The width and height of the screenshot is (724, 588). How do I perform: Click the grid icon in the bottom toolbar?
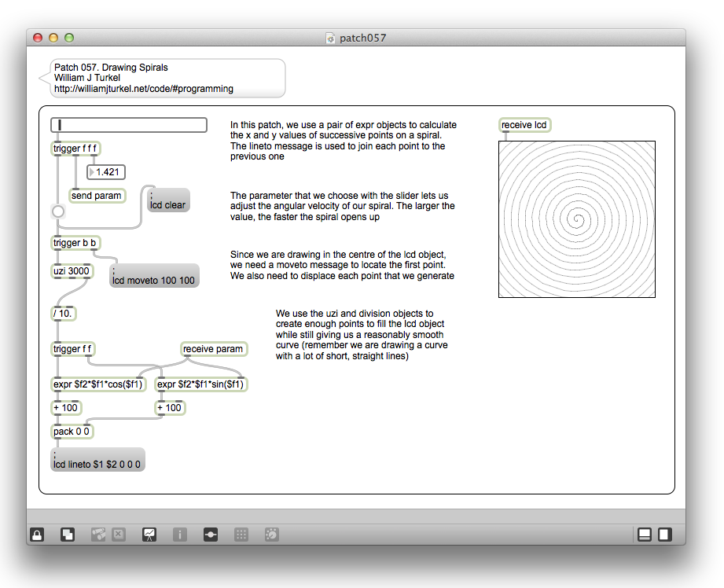click(x=241, y=535)
